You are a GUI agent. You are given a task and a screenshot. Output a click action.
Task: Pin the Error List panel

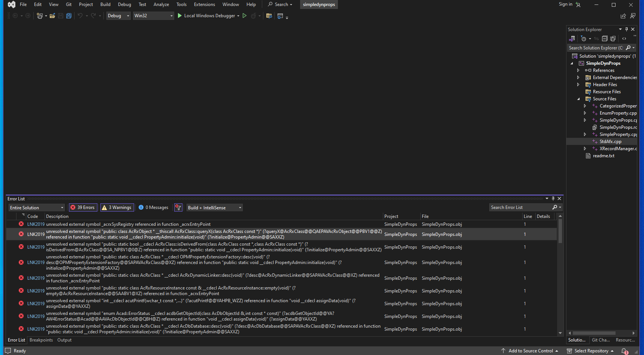pos(553,198)
